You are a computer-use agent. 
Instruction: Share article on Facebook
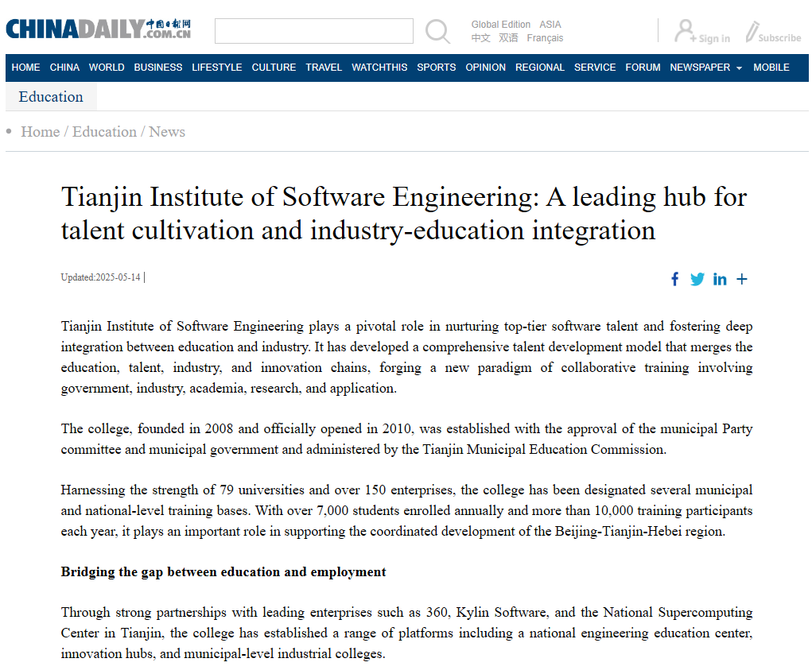[674, 279]
